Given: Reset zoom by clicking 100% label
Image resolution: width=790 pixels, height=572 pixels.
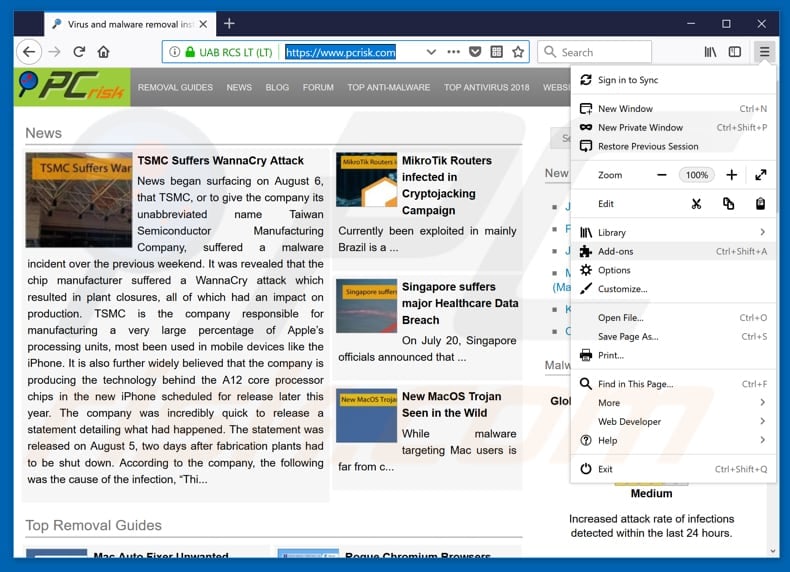Looking at the screenshot, I should [696, 175].
